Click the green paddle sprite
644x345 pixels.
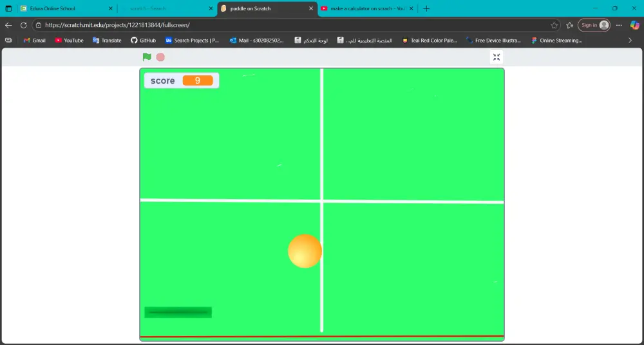point(178,312)
